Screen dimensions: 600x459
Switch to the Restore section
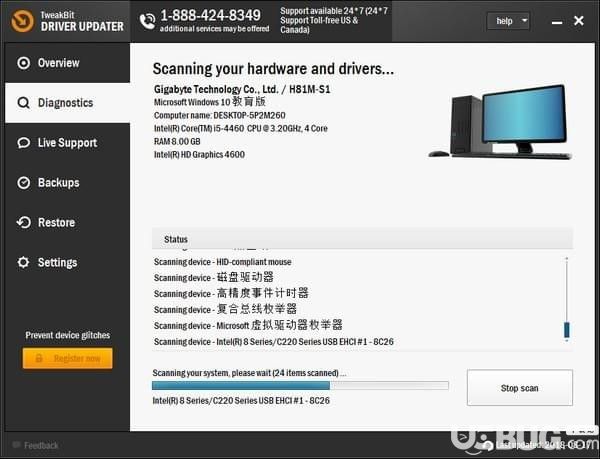pos(67,223)
